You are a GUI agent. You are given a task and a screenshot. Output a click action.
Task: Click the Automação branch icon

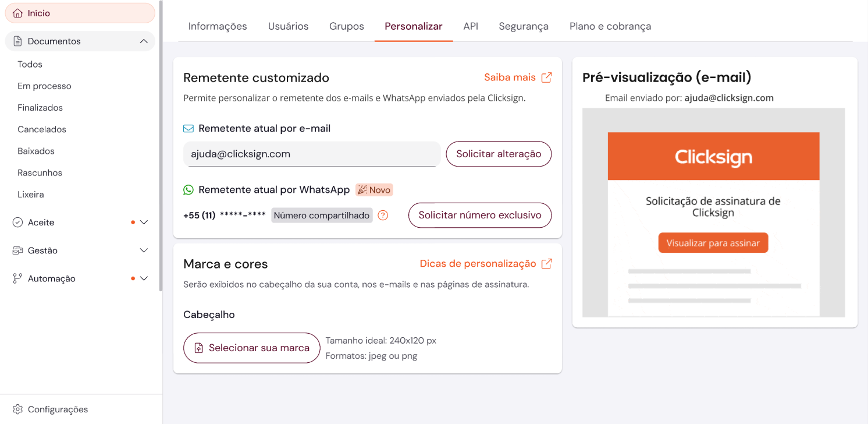(x=17, y=278)
